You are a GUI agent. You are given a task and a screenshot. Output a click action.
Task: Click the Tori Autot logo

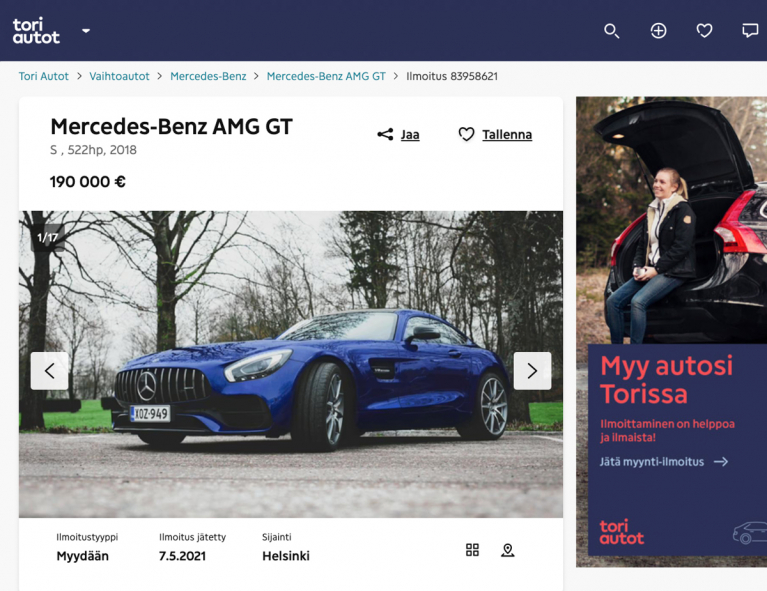coord(36,31)
